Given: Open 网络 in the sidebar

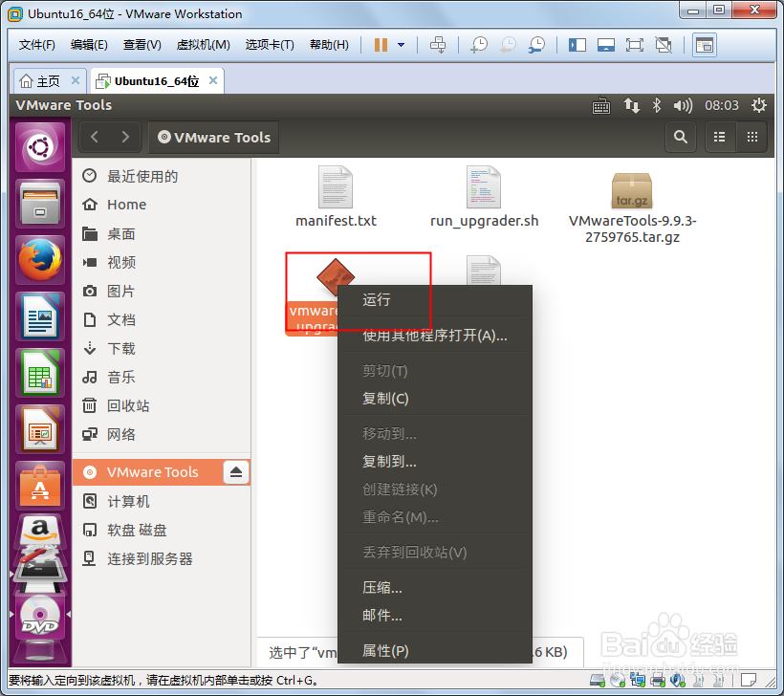Looking at the screenshot, I should pyautogui.click(x=161, y=434).
